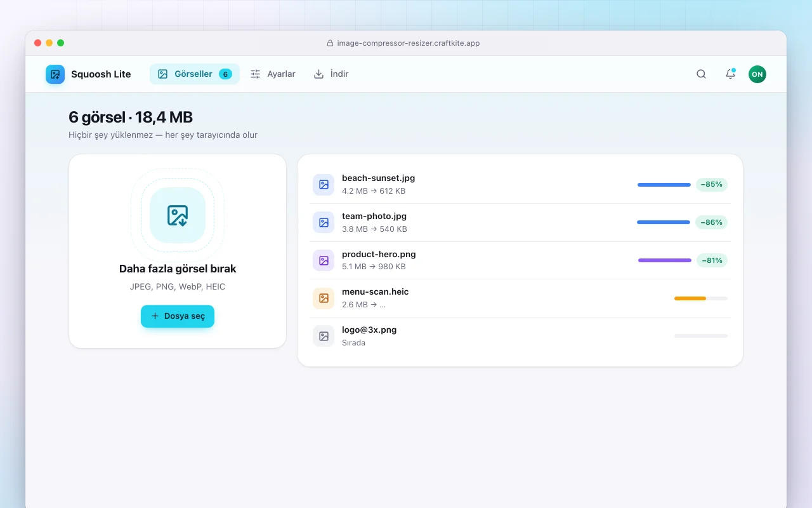Select the beach-sunset.jpg file name

pyautogui.click(x=379, y=178)
